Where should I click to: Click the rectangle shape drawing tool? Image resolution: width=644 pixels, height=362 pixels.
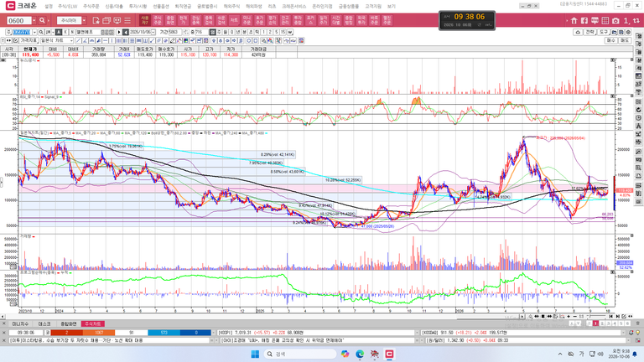pos(255,40)
